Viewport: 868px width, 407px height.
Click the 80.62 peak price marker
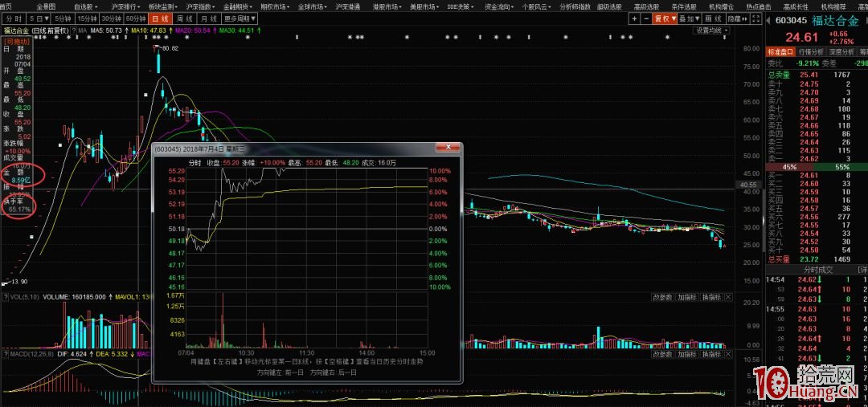(170, 49)
